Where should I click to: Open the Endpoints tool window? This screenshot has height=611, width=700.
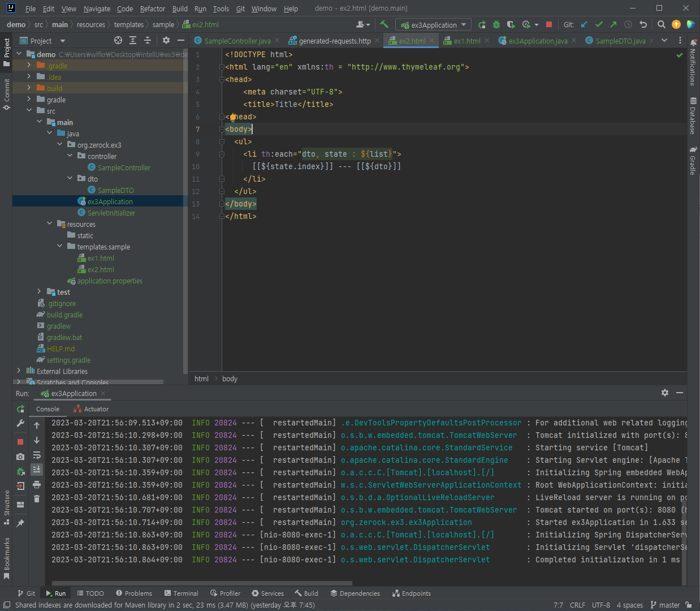point(411,593)
